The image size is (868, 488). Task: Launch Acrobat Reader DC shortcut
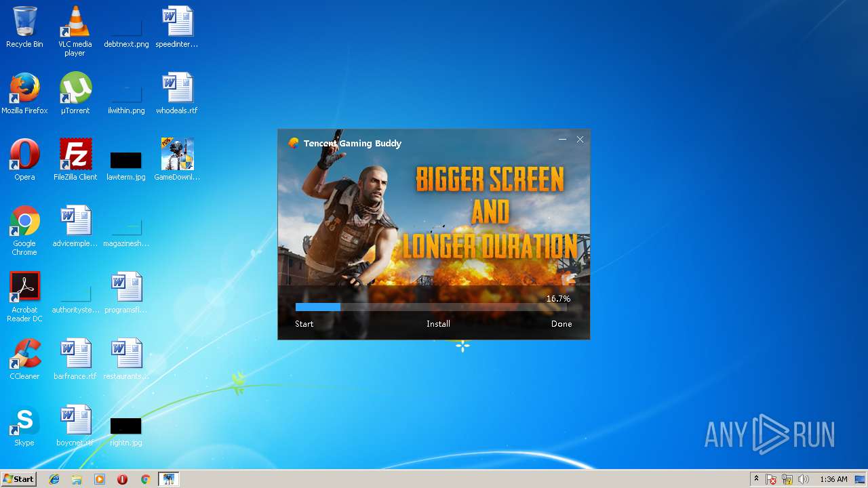[24, 297]
